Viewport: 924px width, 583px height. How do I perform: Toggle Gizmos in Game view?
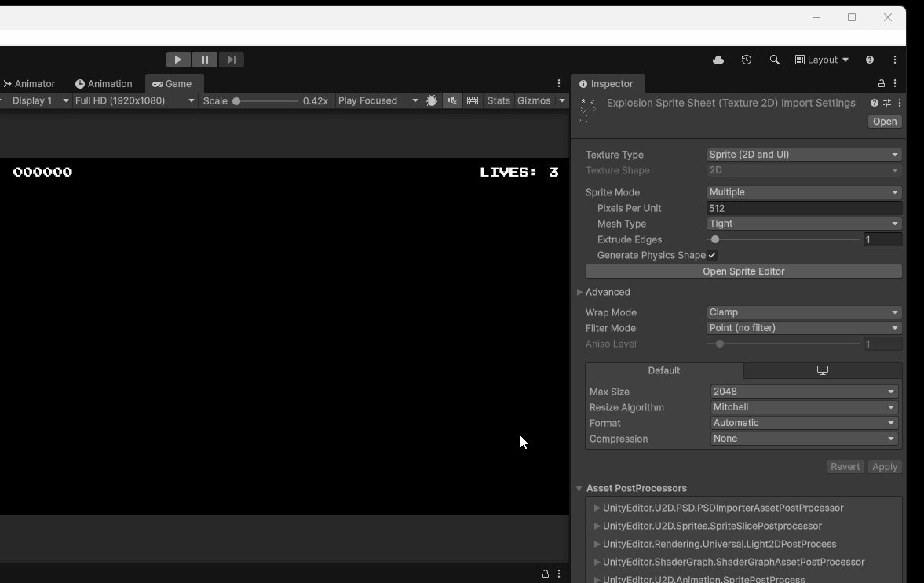tap(534, 100)
